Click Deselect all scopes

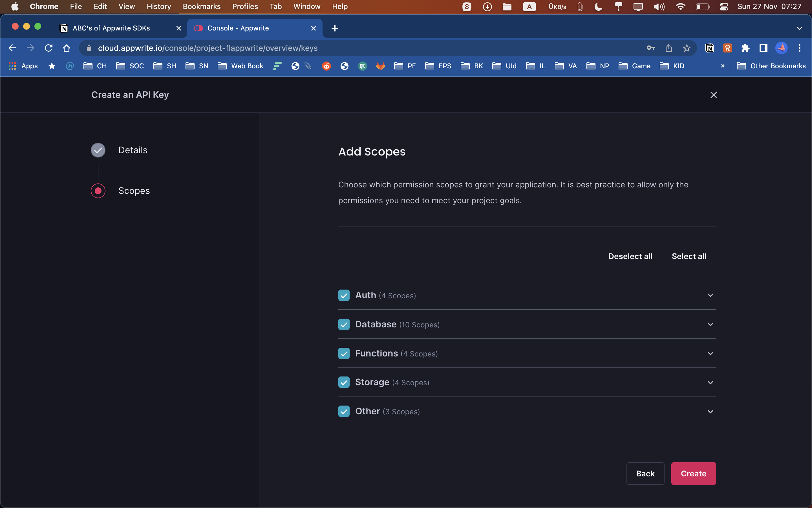(630, 256)
